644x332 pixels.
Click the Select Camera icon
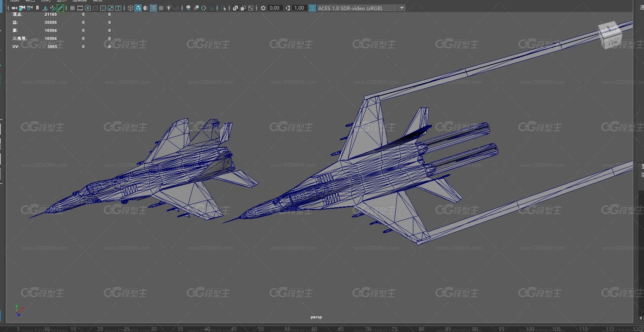click(14, 8)
